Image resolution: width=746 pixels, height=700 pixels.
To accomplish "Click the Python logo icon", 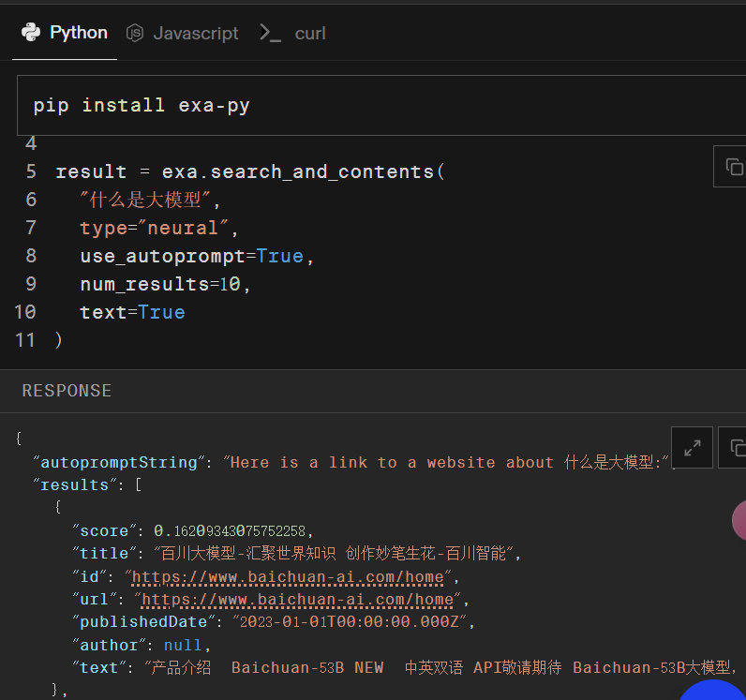I will tap(31, 33).
